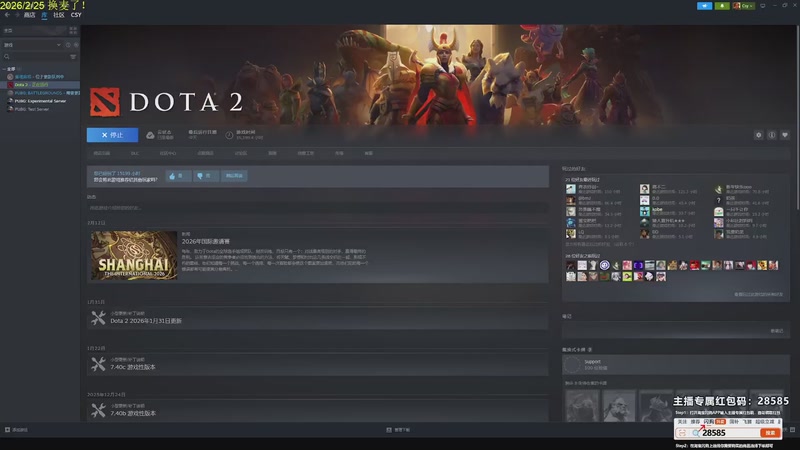Click the notes field in the right panel
800x450 pixels.
(676, 331)
